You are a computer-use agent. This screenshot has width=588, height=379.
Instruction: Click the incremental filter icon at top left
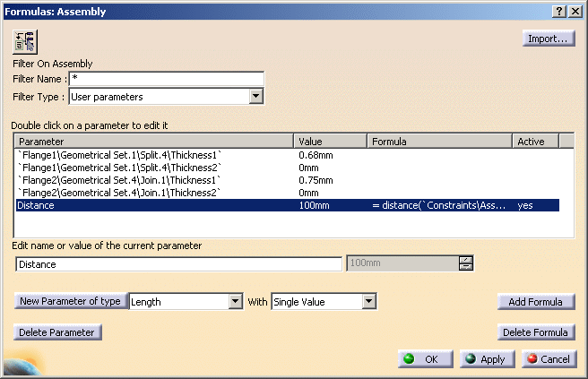(x=23, y=42)
